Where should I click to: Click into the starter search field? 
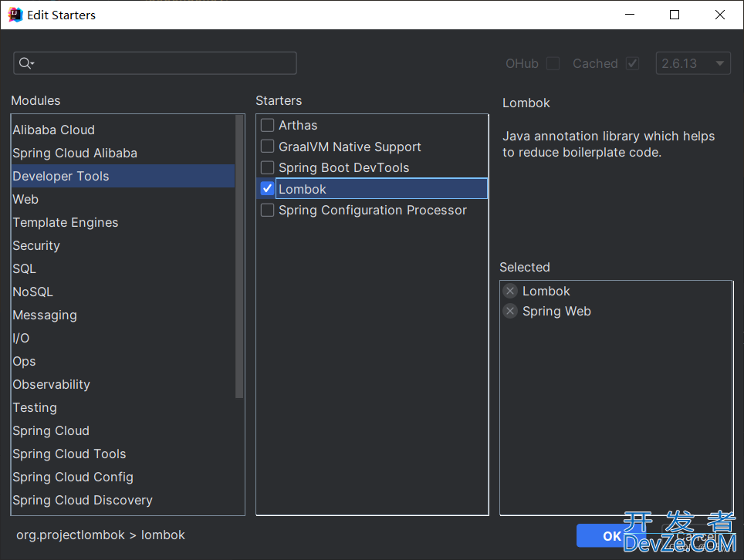(x=155, y=63)
